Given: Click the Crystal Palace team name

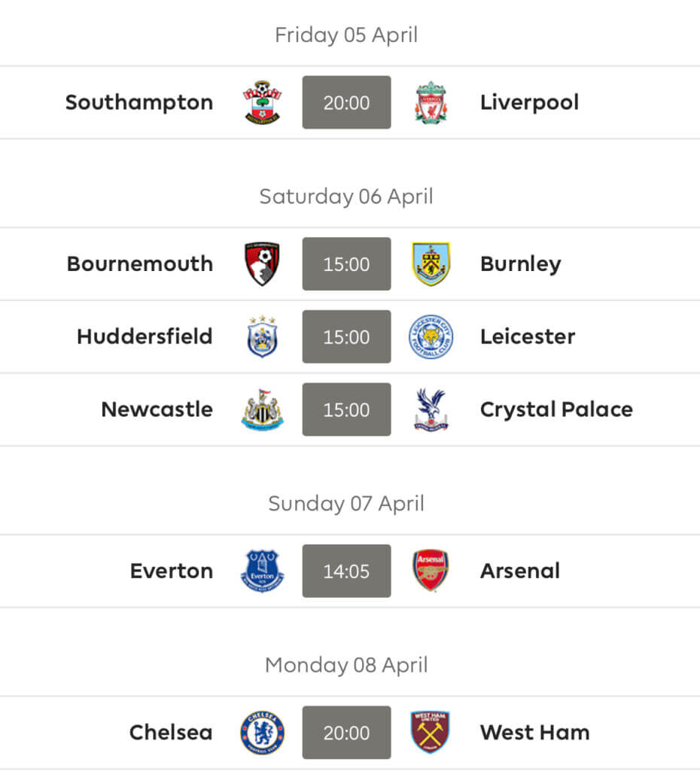Looking at the screenshot, I should click(x=556, y=409).
